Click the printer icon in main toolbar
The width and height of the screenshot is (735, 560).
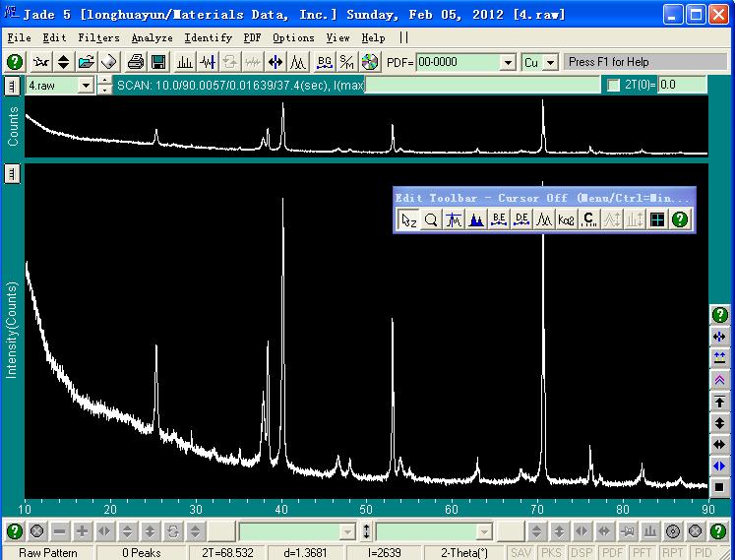(x=135, y=62)
